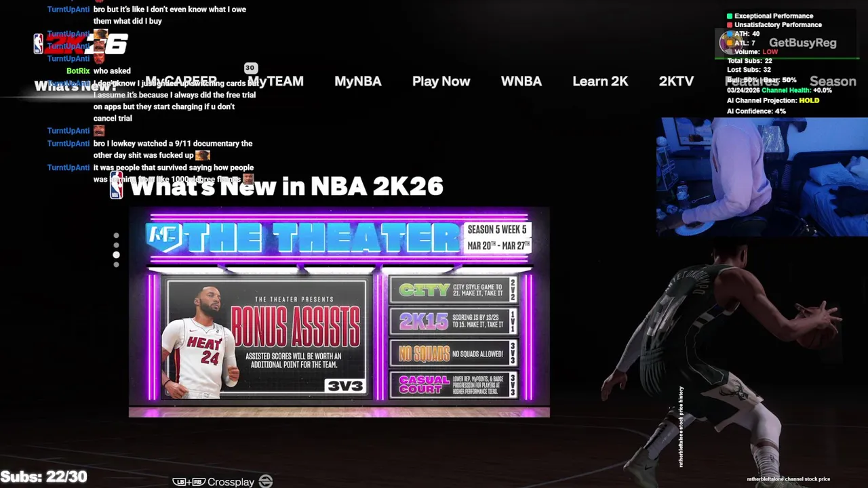The height and width of the screenshot is (488, 868).
Task: Select the No Squads mode row
Action: [454, 353]
